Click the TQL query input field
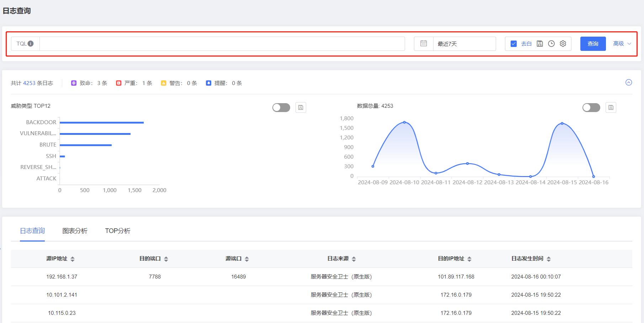Screen dimensions: 644x323 222,44
